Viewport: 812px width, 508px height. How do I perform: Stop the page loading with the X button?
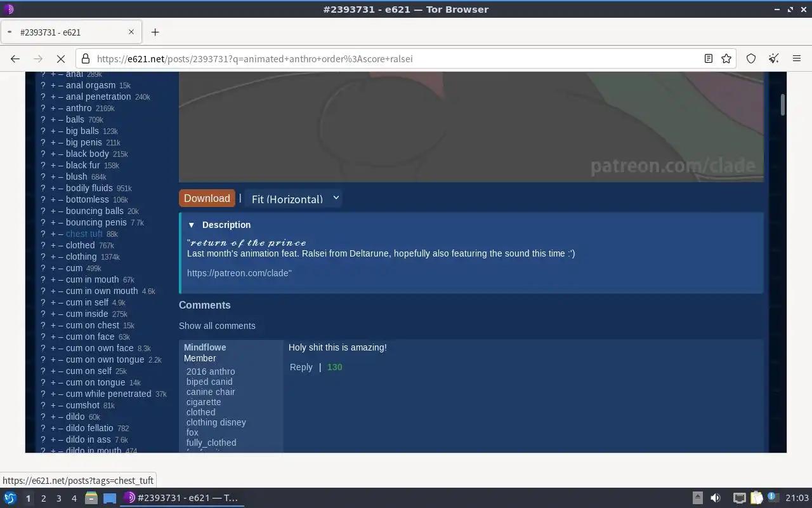[x=61, y=58]
